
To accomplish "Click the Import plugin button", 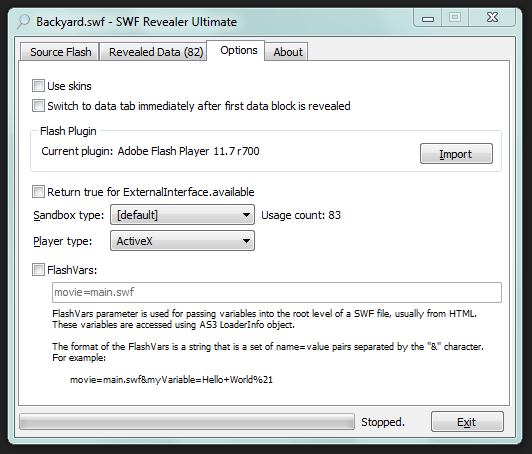I will click(456, 154).
